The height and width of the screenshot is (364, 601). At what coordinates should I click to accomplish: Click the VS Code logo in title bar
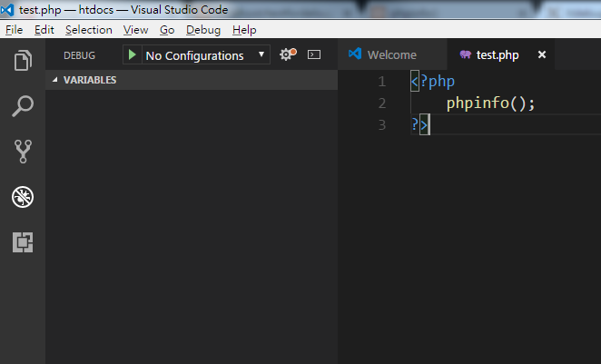pyautogui.click(x=7, y=10)
